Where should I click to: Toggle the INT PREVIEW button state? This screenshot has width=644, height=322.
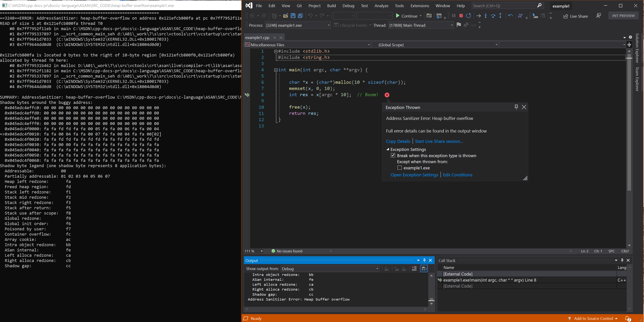tap(623, 16)
